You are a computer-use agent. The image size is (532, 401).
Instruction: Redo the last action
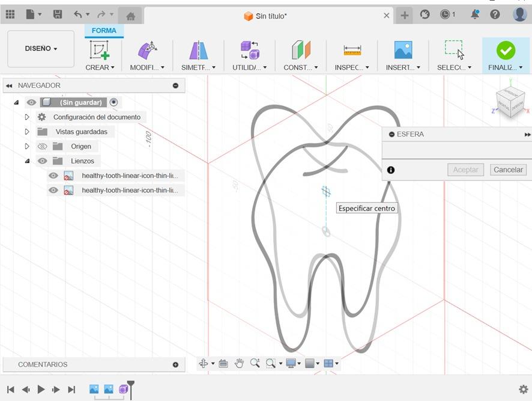101,14
